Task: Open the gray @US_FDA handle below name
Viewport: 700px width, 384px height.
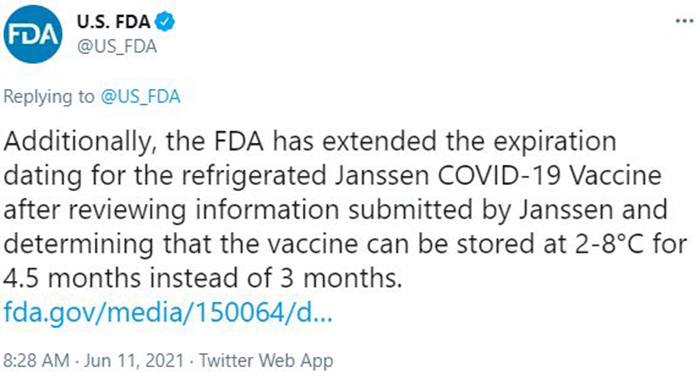Action: pyautogui.click(x=117, y=46)
